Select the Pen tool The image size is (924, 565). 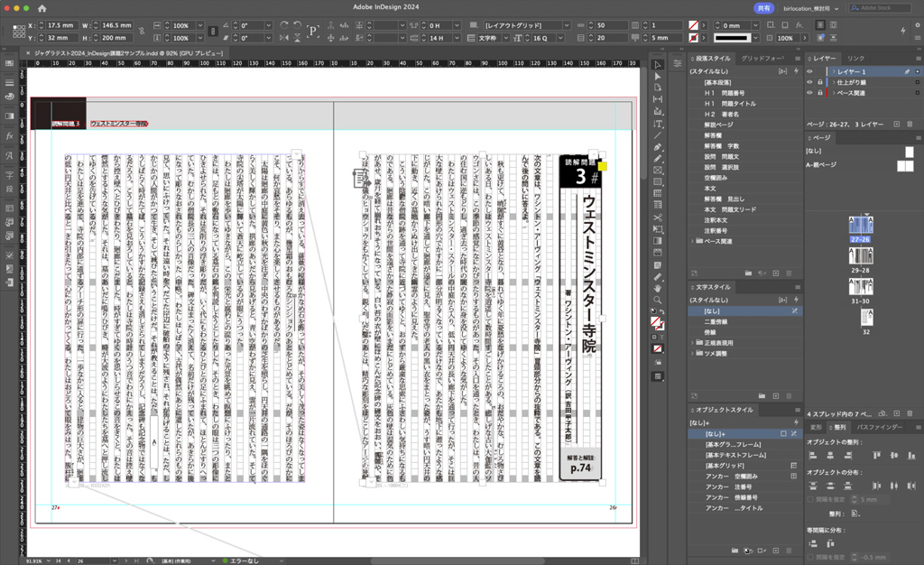tap(658, 147)
